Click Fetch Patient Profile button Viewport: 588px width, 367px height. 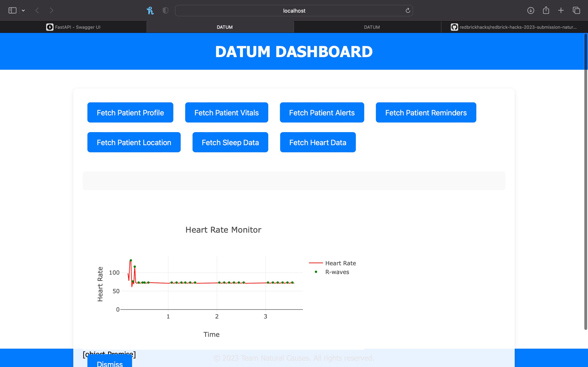click(x=130, y=113)
